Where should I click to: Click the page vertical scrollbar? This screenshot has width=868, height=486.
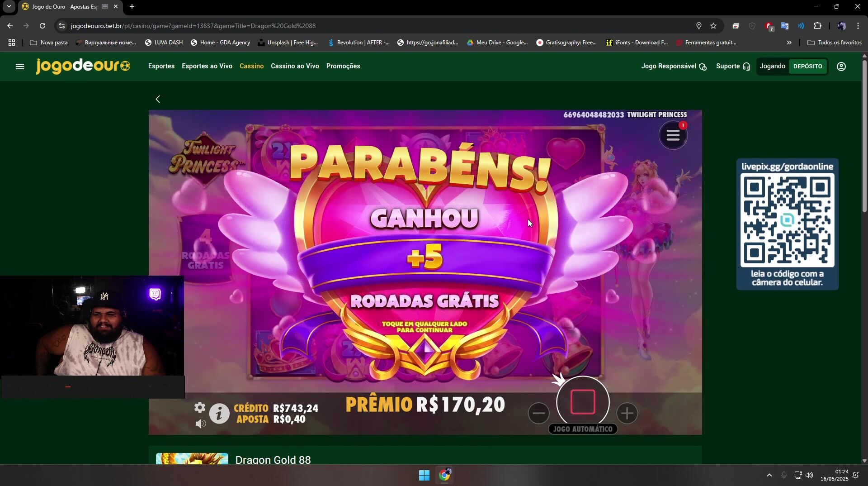(864, 136)
